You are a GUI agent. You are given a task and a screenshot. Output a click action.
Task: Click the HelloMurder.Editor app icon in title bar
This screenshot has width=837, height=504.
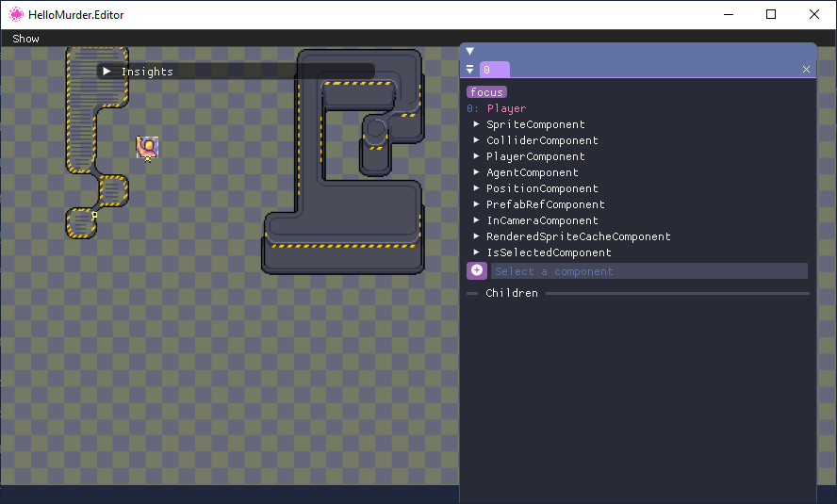[16, 15]
